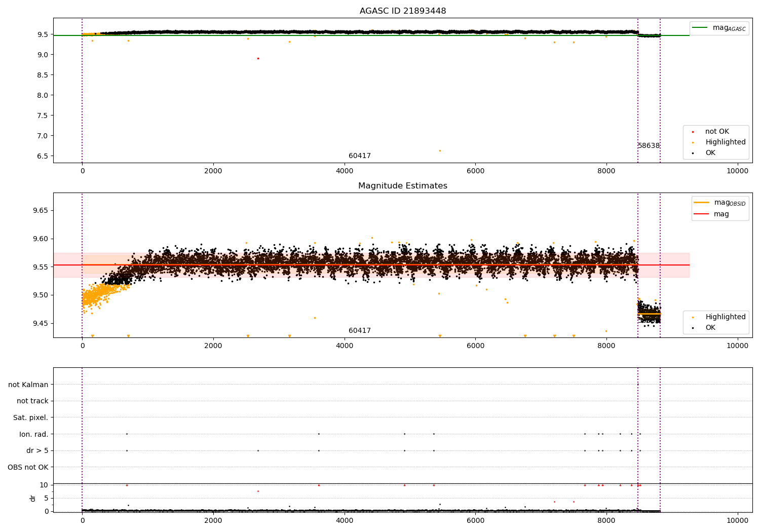Click the orange outlier near 9.46 in middle plot

click(315, 318)
